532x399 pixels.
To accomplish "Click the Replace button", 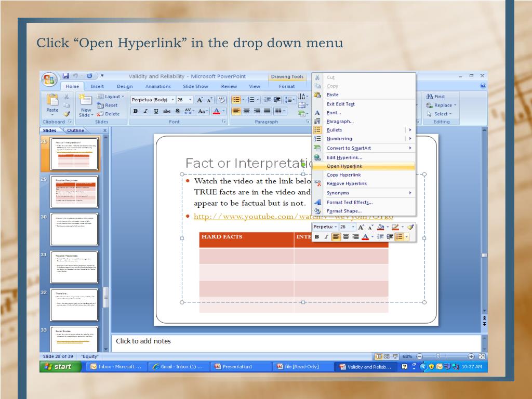I will tap(442, 105).
